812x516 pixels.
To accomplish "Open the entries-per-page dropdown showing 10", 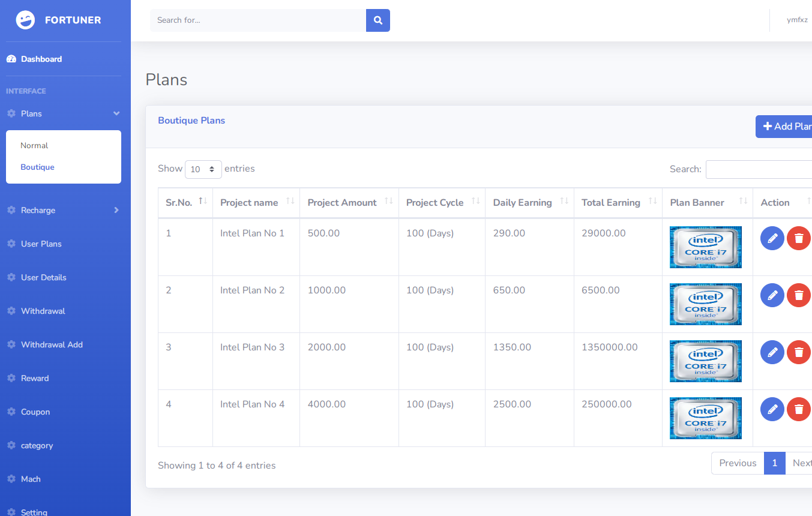I will pyautogui.click(x=203, y=169).
